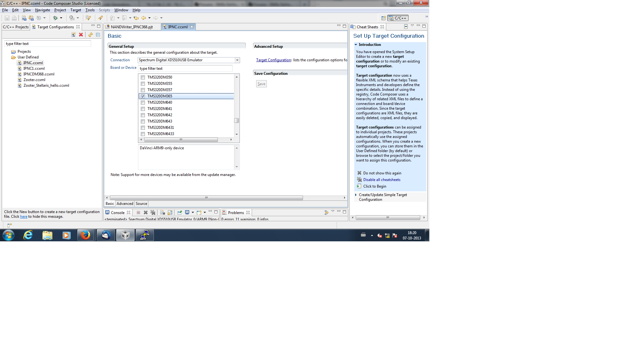Click the Scroll Lock console icon
The image size is (644, 362).
pos(170,213)
